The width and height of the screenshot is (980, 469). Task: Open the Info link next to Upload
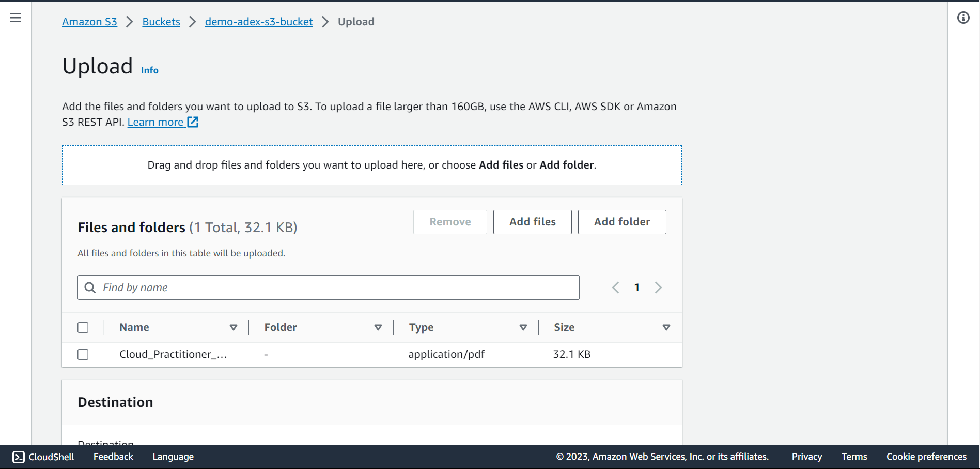[x=150, y=70]
